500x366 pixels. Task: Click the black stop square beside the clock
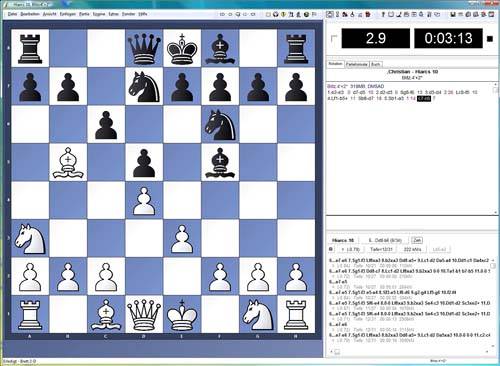click(490, 39)
